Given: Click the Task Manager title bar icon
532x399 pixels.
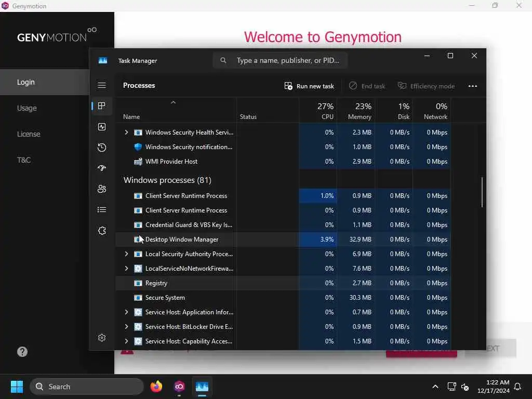Looking at the screenshot, I should point(103,60).
